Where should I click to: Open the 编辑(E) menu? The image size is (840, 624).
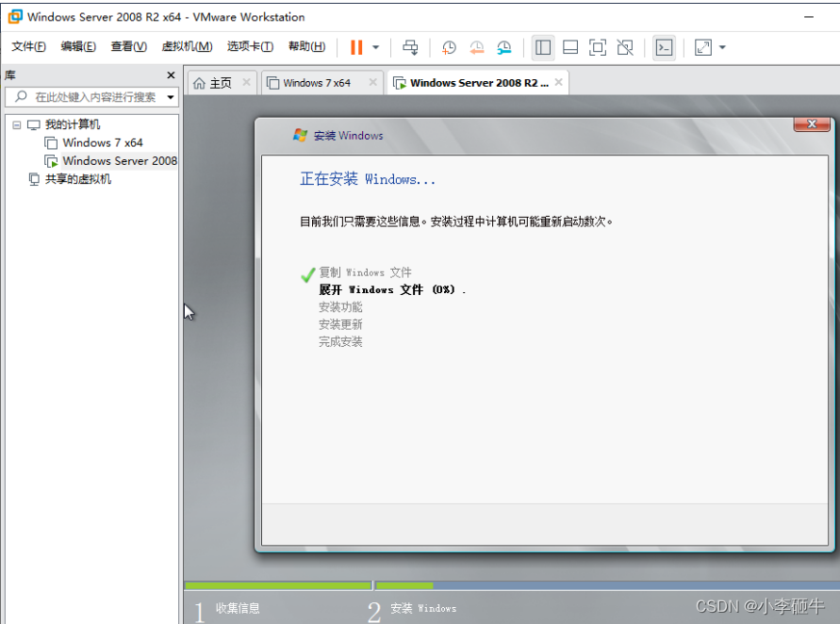click(x=78, y=46)
